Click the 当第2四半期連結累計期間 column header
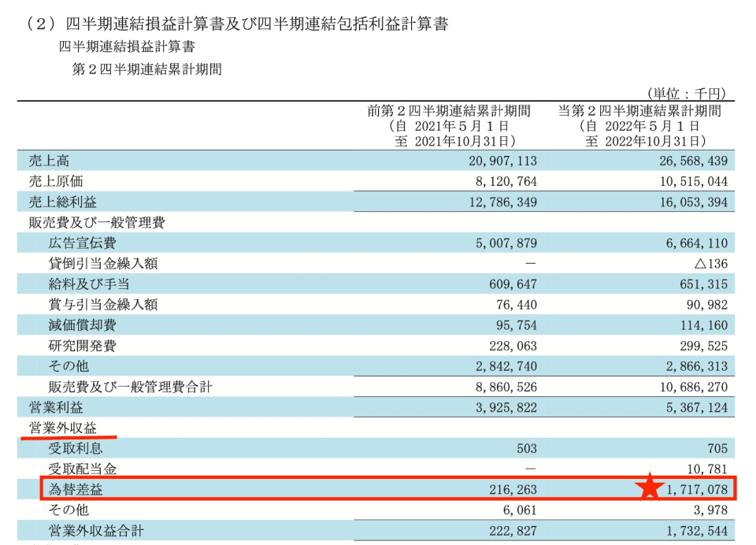Viewport: 756px width, 545px height. [x=639, y=111]
